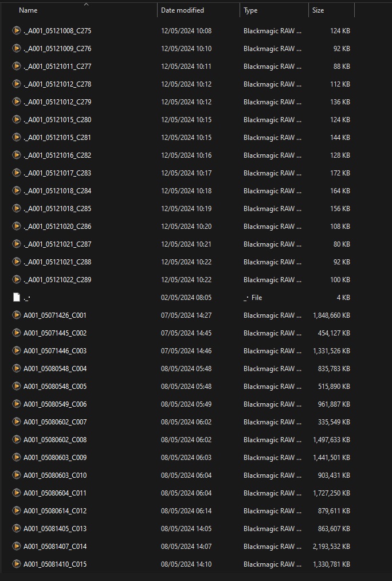
Task: Sort files by the Name column header
Action: 28,10
